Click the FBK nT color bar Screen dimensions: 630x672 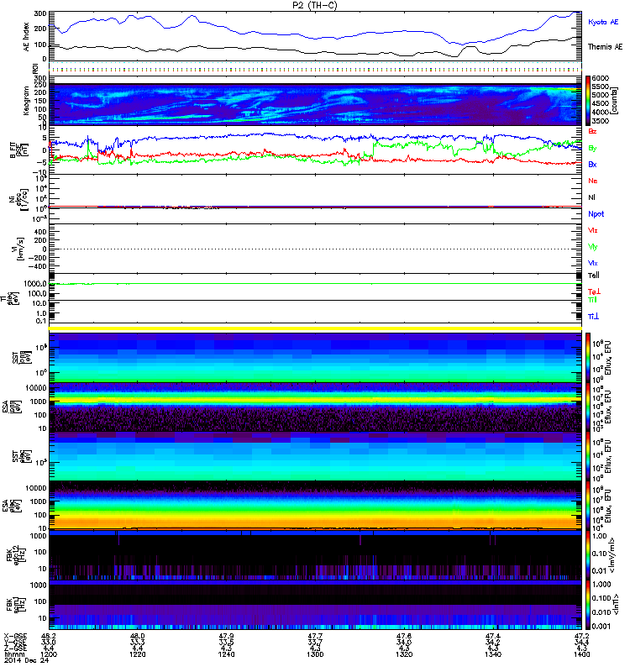pos(588,605)
